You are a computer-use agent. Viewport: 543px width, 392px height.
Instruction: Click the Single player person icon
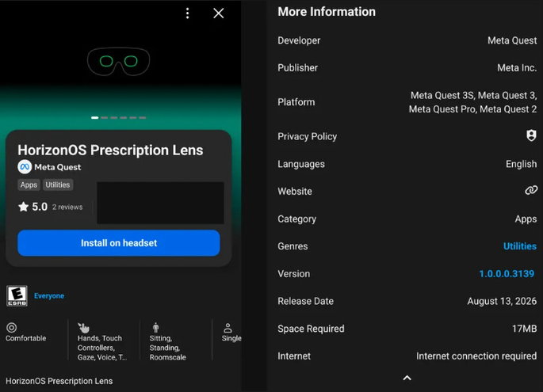click(x=228, y=327)
